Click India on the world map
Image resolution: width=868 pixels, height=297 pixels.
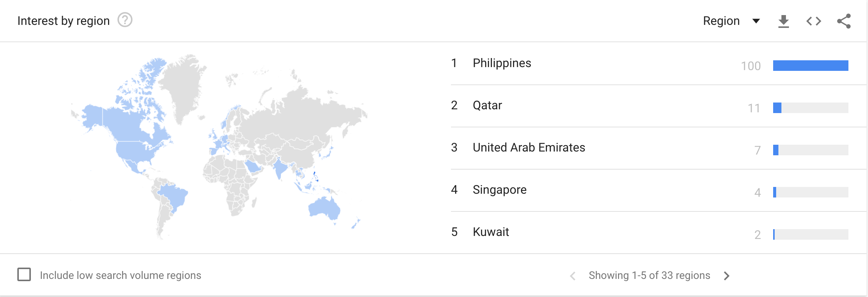(280, 168)
